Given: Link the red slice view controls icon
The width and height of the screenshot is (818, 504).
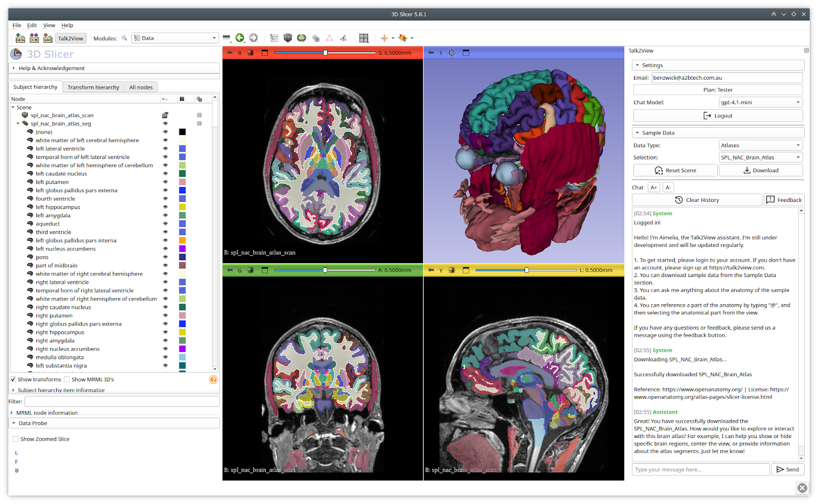Looking at the screenshot, I should tap(251, 53).
